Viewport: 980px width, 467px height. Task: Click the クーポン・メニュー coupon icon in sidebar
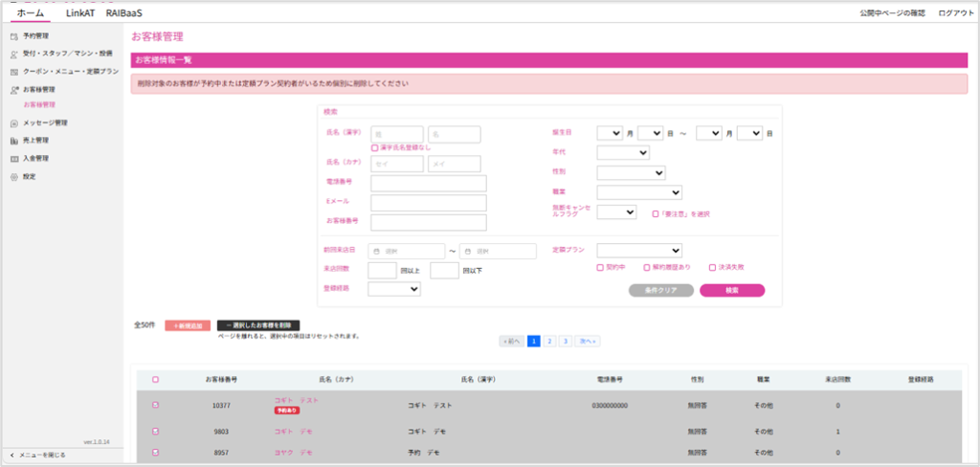(x=13, y=72)
